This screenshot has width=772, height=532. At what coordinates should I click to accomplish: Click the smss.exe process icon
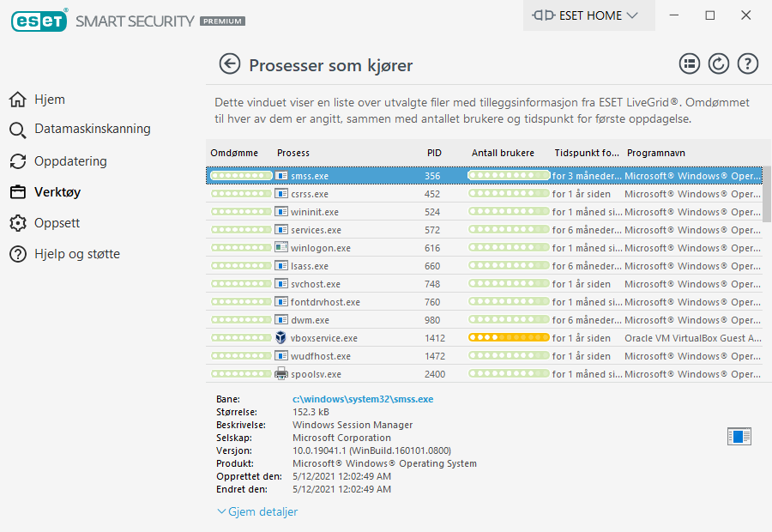[281, 176]
